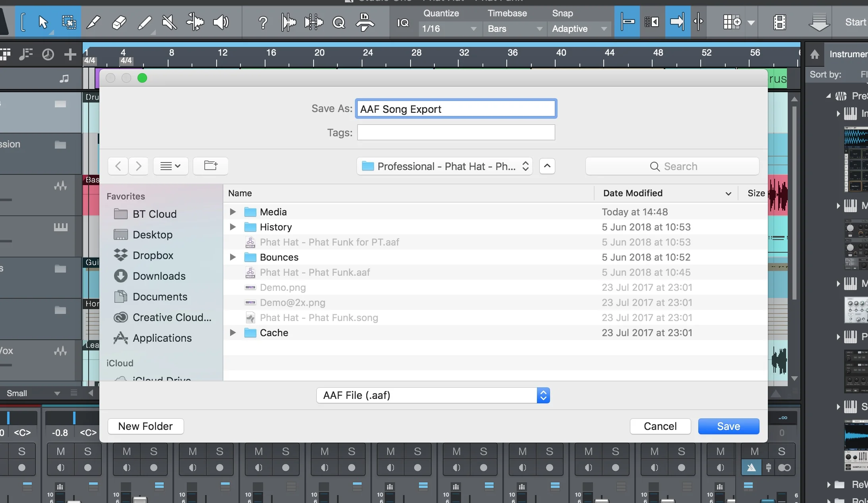Toggle the autoscroll arrow button
This screenshot has height=503, width=868.
[677, 22]
